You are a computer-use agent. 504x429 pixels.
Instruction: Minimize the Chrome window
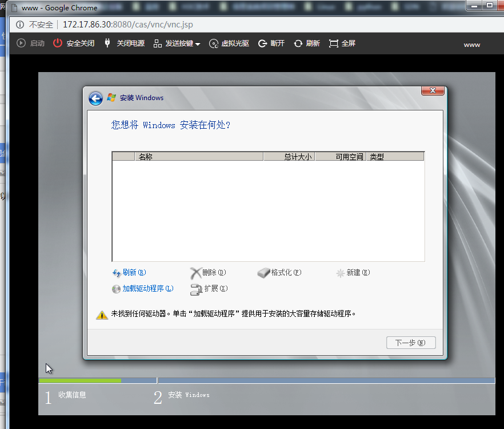coord(474,6)
